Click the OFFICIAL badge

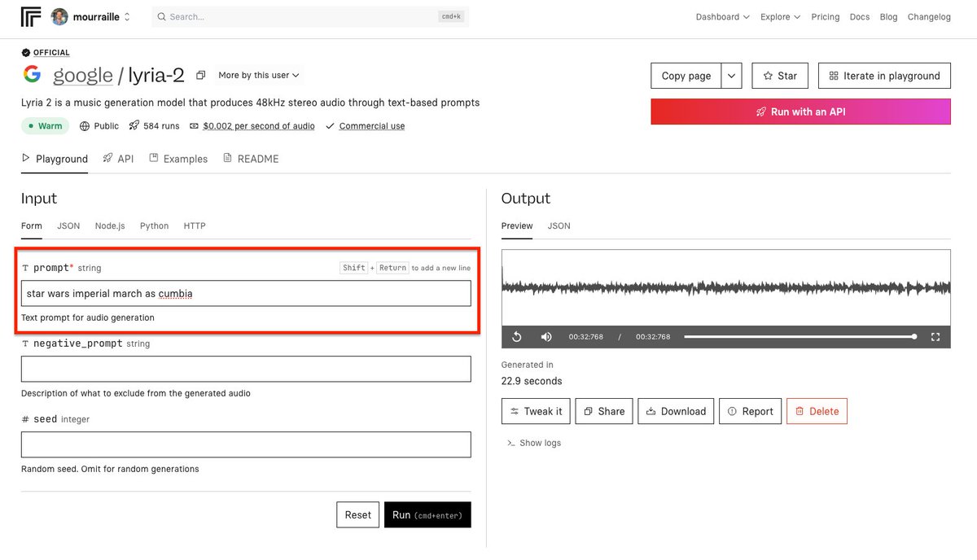46,52
